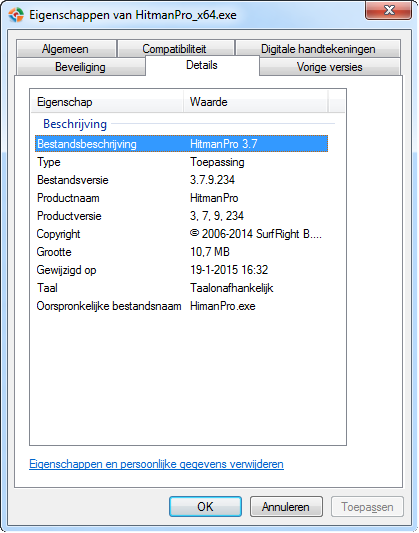Select the Productnaam row
This screenshot has width=419, height=533.
coord(181,198)
